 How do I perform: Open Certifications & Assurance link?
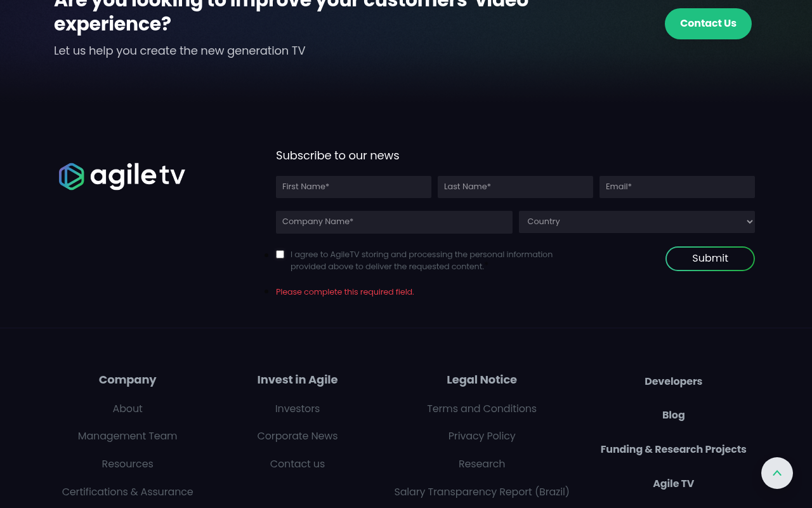click(x=128, y=491)
